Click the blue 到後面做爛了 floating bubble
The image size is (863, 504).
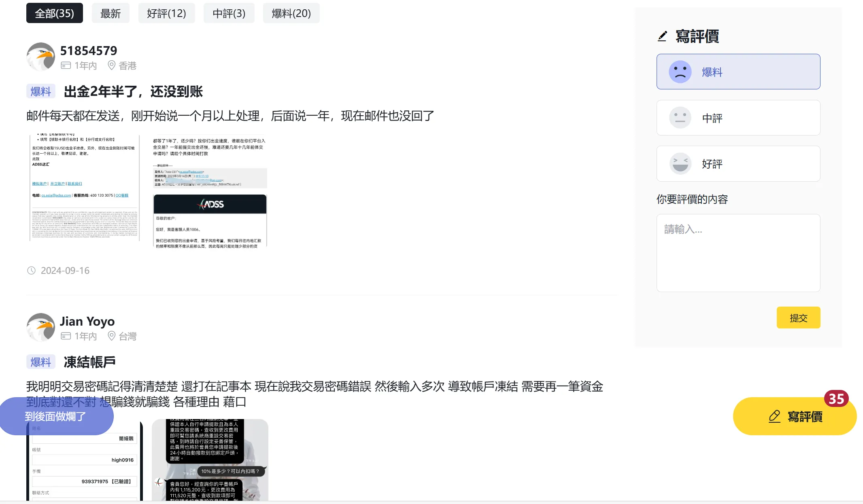pyautogui.click(x=56, y=416)
